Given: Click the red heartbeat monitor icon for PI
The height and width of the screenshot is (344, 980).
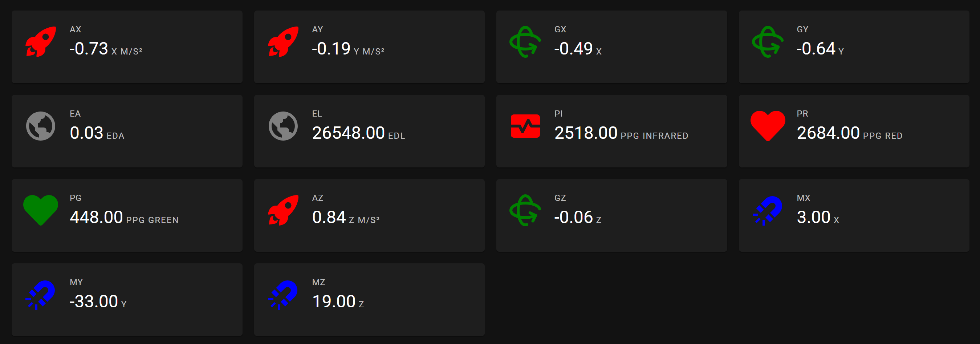Looking at the screenshot, I should (x=525, y=126).
